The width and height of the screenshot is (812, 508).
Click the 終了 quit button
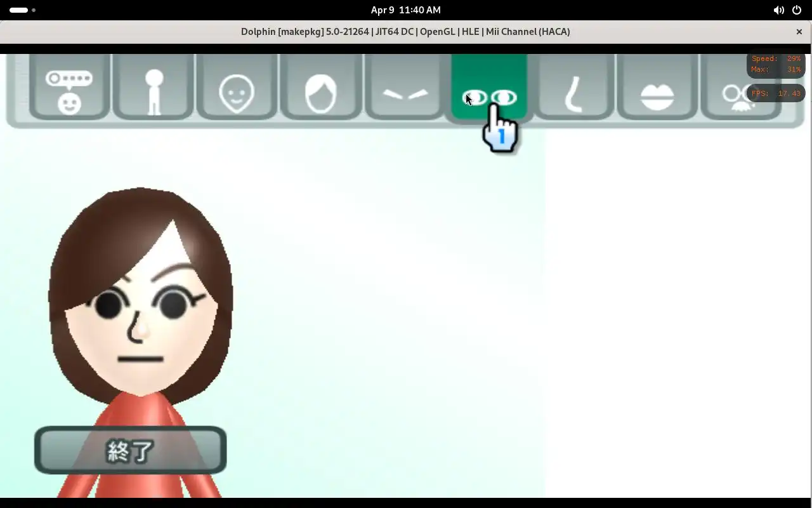point(130,450)
